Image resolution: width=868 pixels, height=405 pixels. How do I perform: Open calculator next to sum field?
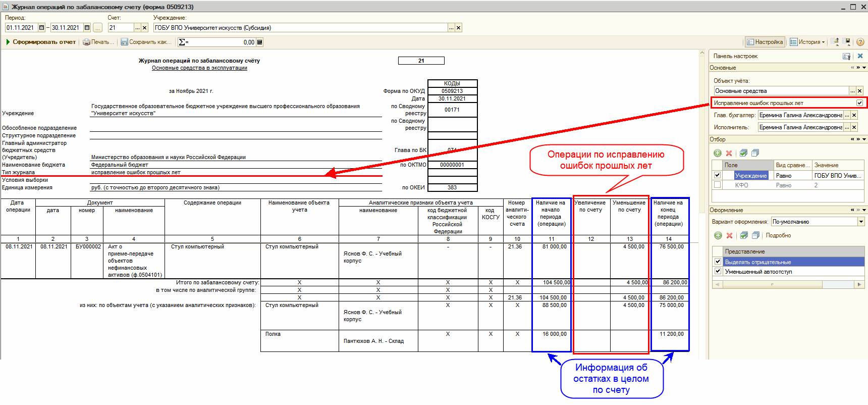[260, 42]
